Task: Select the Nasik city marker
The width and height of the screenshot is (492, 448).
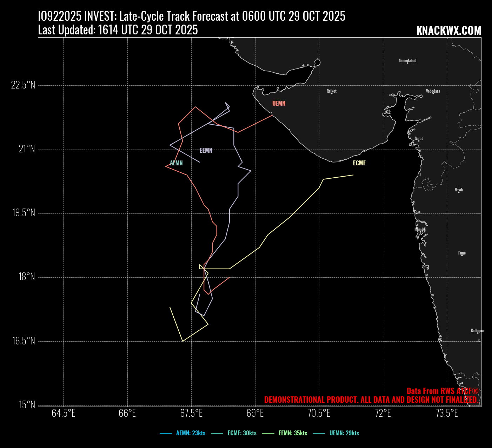Action: [459, 192]
